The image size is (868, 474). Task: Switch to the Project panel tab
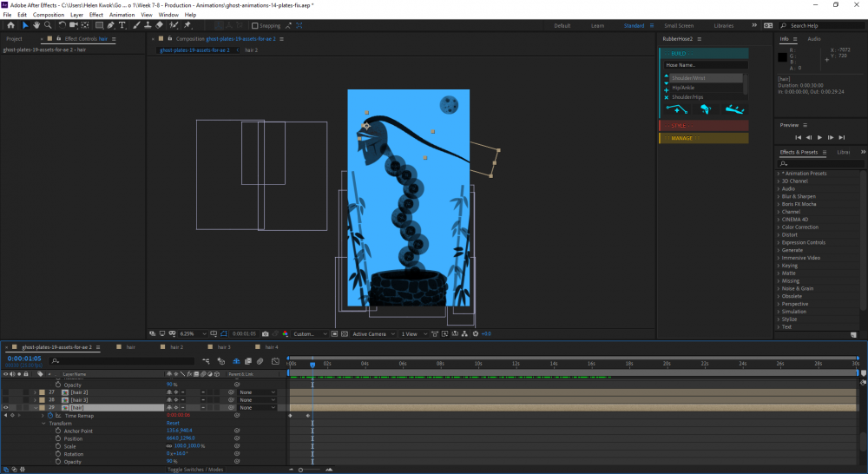pos(15,39)
